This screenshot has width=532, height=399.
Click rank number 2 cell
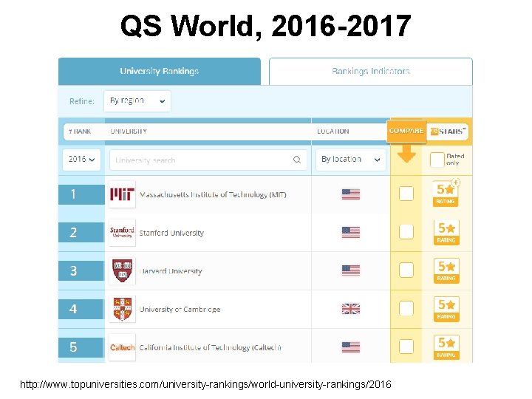[x=81, y=233]
